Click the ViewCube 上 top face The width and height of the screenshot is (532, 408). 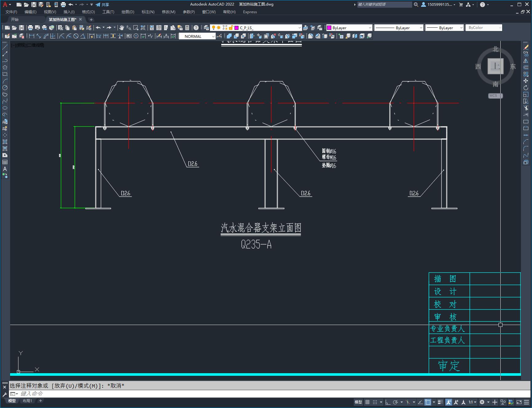495,66
